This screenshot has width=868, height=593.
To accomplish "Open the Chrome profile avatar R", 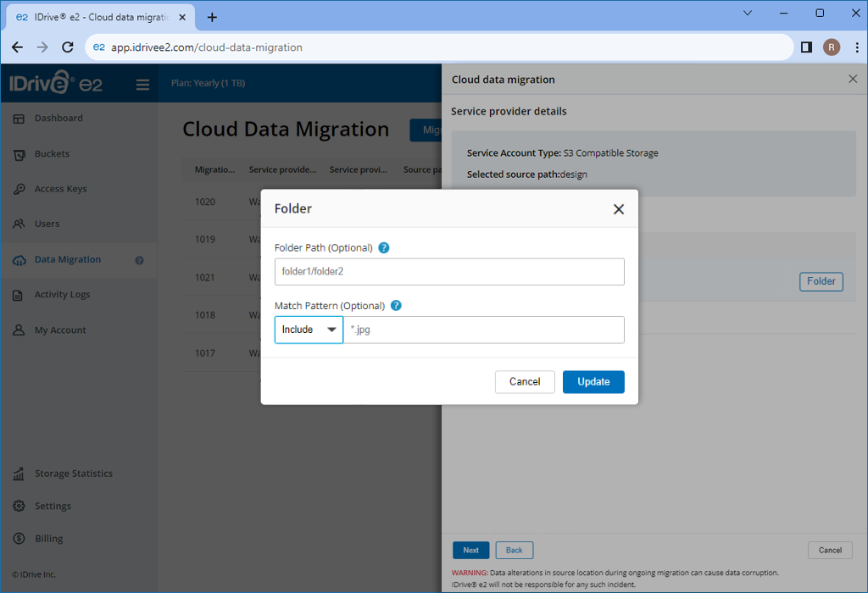I will (831, 47).
